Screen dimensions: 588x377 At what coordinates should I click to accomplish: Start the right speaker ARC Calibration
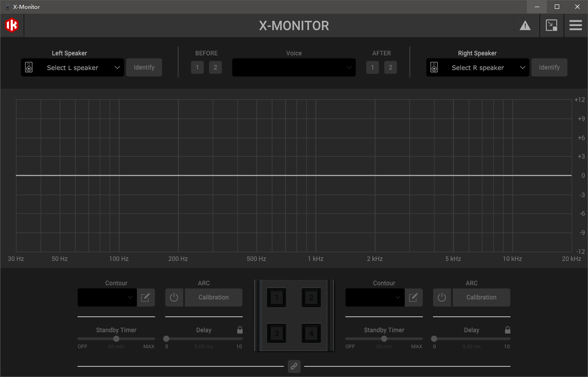point(481,298)
